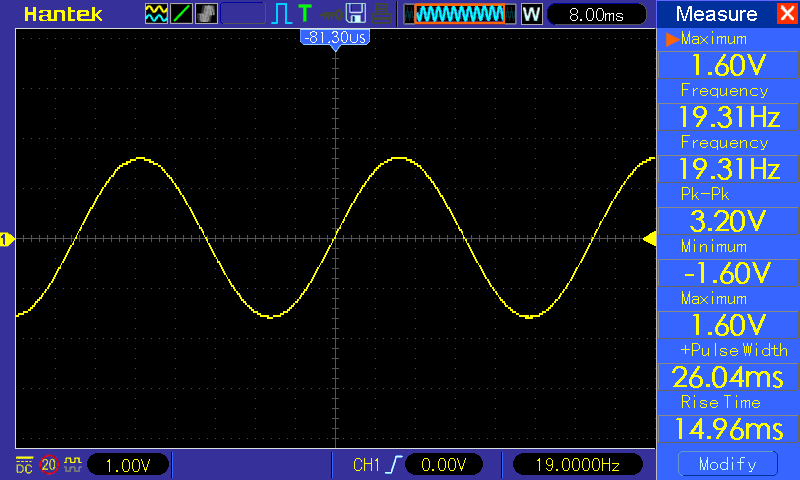Select the lower Frequency 19.31Hz measurement value
The image size is (800, 480).
(x=728, y=169)
